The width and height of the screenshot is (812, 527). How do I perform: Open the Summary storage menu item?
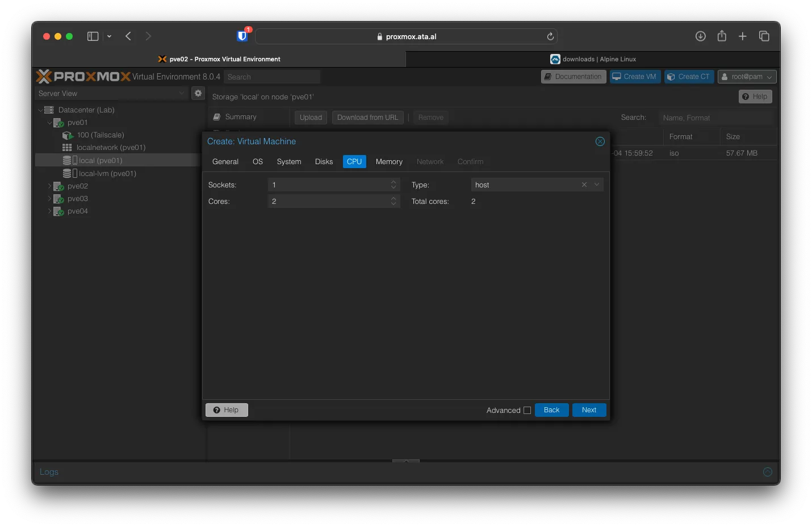click(241, 117)
